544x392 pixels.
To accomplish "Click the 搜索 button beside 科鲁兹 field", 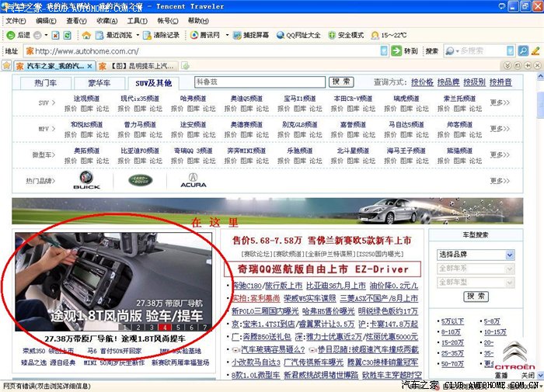I will coord(340,82).
